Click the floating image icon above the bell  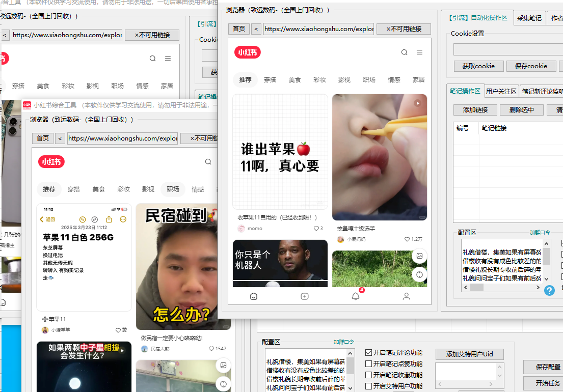419,256
